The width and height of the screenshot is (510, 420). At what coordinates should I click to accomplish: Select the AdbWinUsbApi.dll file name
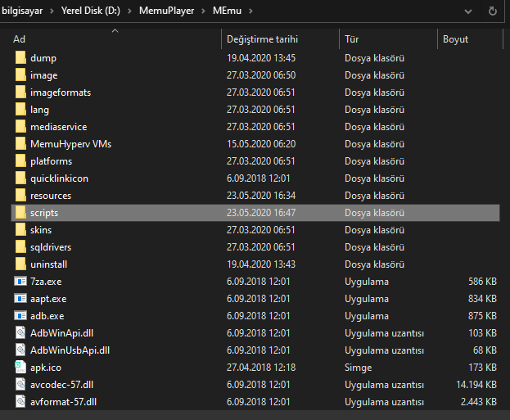tap(70, 350)
